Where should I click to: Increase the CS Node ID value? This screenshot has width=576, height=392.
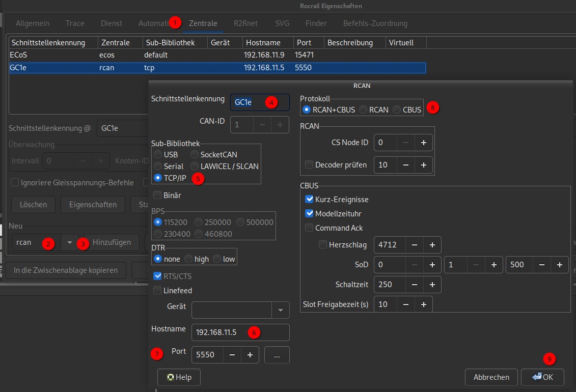tap(423, 143)
